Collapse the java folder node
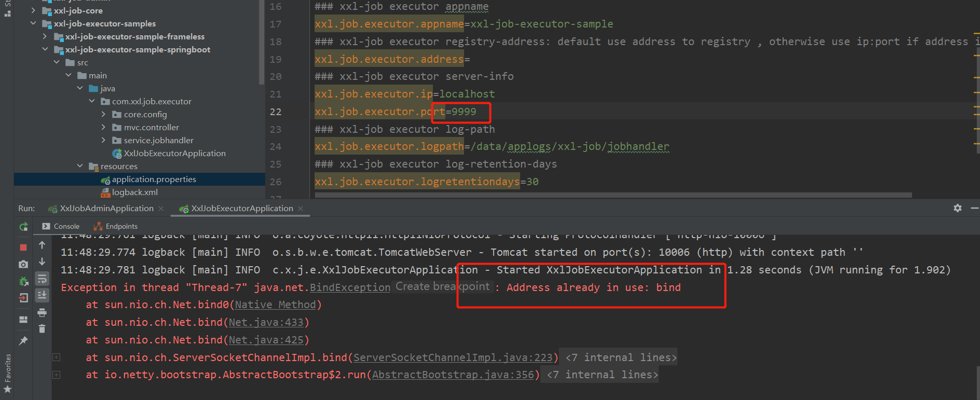 click(80, 88)
